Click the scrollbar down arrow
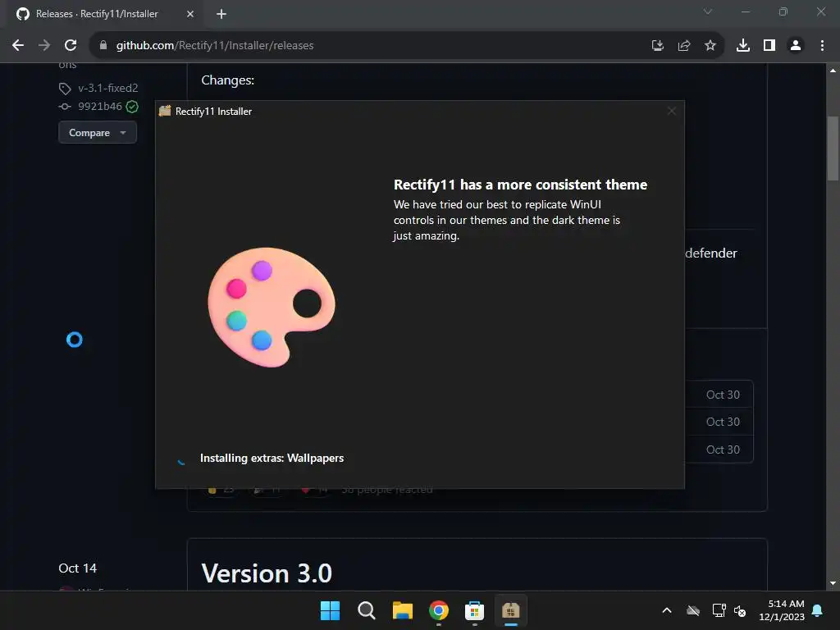 (833, 583)
